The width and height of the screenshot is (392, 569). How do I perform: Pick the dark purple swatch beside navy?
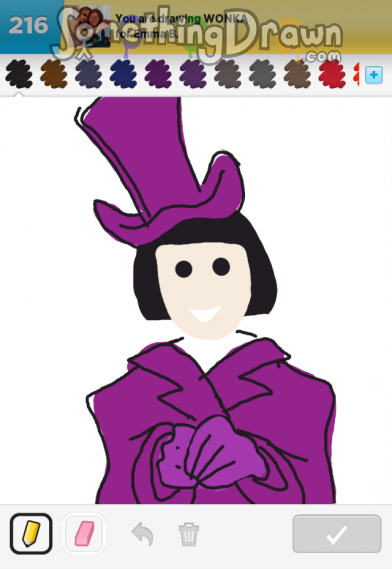[x=158, y=74]
